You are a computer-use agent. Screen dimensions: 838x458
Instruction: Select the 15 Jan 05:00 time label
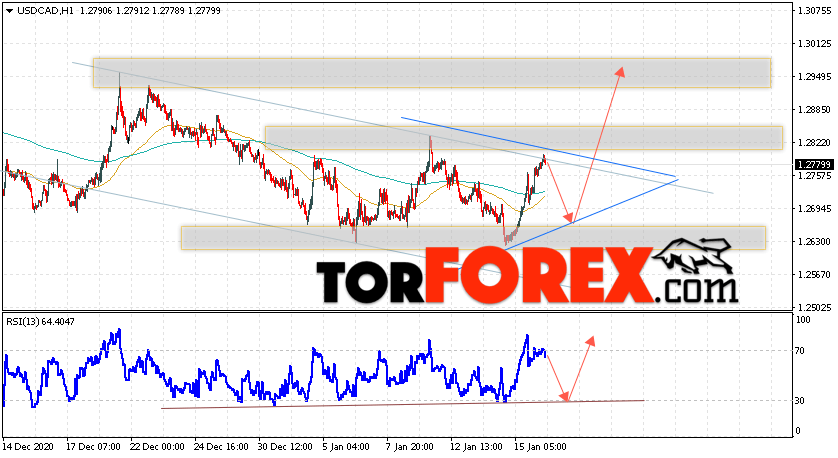click(540, 446)
